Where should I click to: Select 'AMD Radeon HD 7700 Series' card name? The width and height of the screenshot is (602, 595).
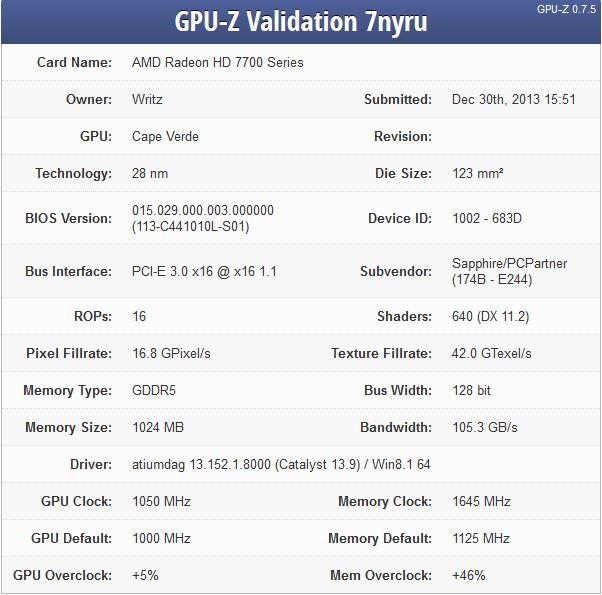point(218,62)
